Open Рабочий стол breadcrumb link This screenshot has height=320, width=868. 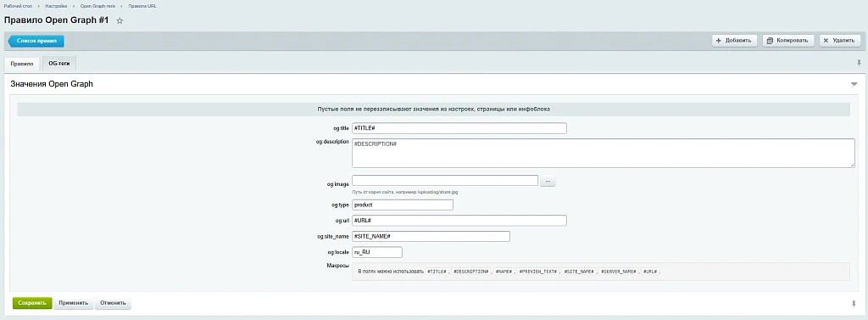[18, 6]
